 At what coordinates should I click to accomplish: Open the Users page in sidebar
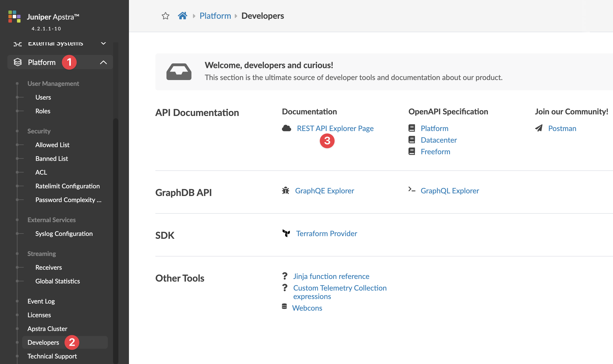[x=43, y=97]
